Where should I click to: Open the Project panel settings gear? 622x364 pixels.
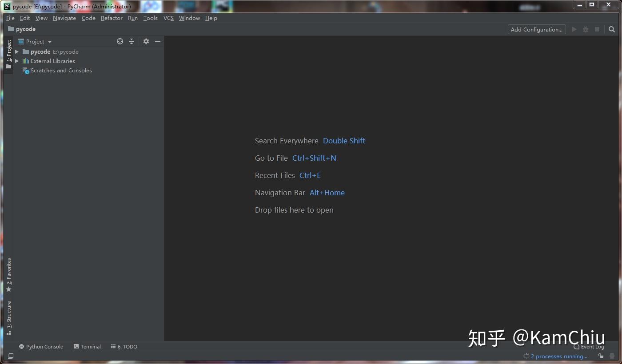146,41
